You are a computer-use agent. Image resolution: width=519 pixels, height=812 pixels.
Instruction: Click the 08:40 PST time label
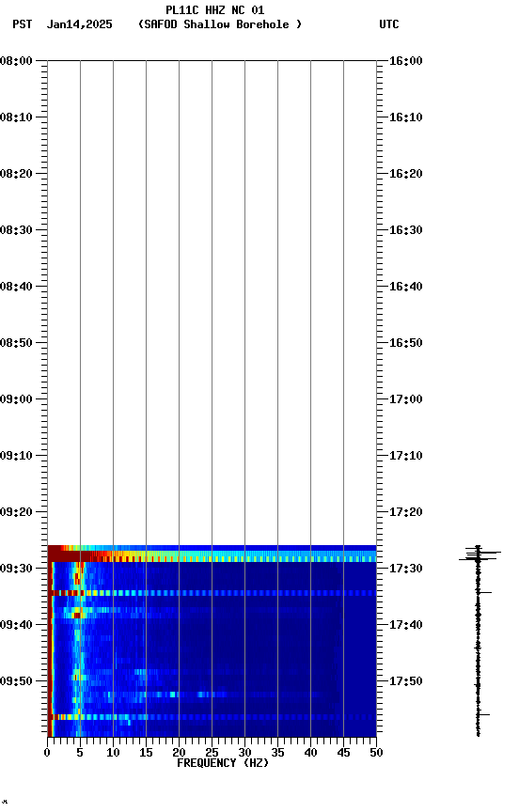16,287
